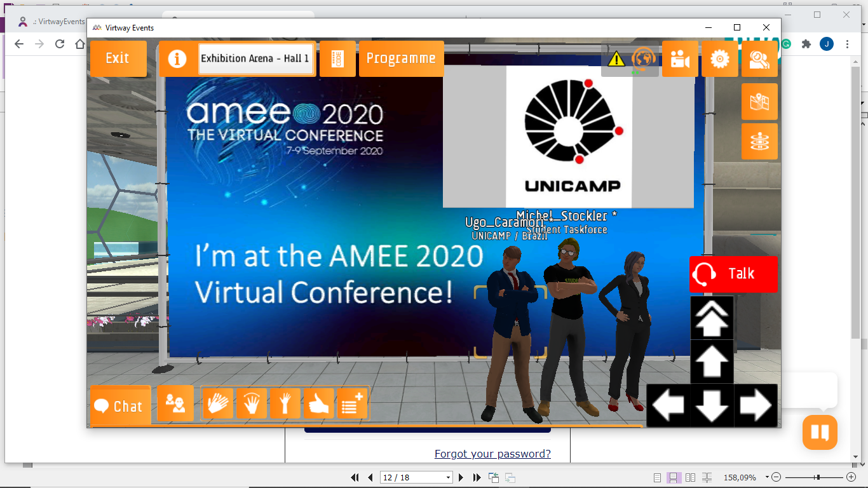Click the Exhibition Arena - Hall 1 location field
The image size is (868, 488).
(255, 59)
